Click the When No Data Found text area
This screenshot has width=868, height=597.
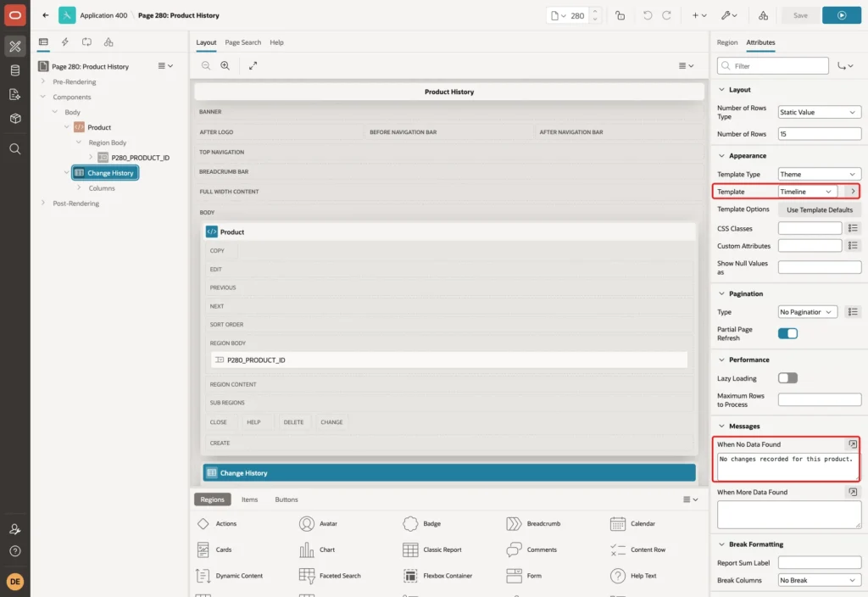click(788, 466)
